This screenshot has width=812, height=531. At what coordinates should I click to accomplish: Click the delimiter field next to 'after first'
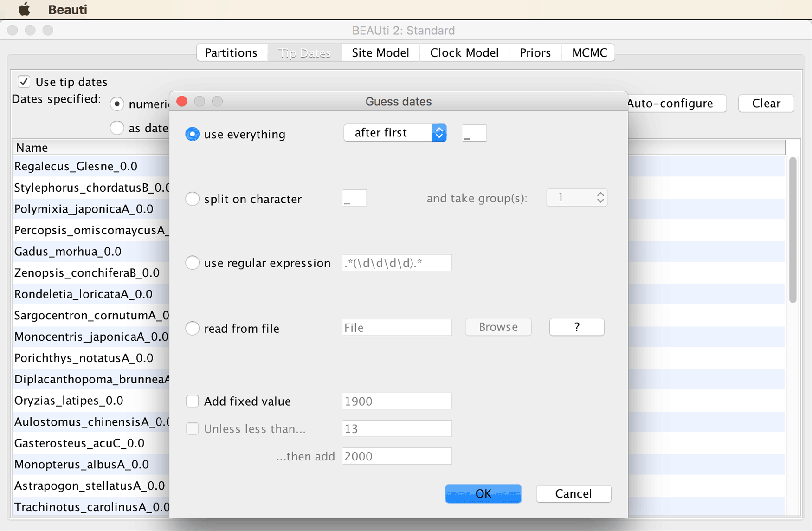pos(474,133)
